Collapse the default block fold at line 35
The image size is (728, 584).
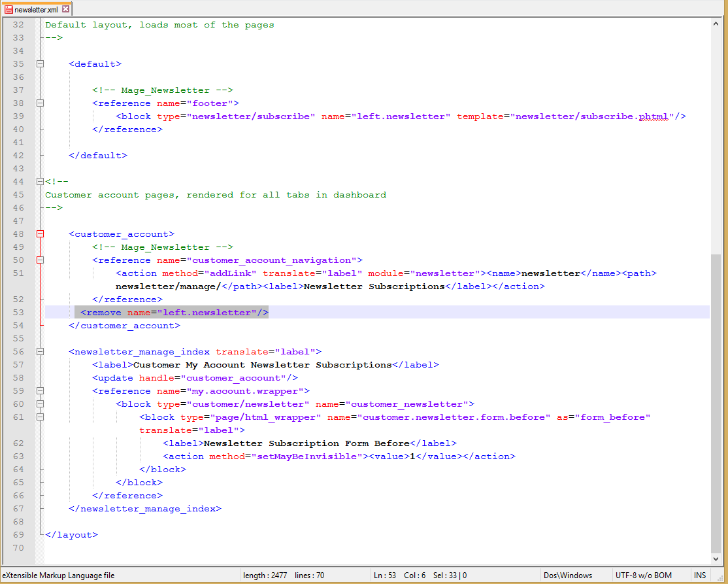(x=41, y=63)
